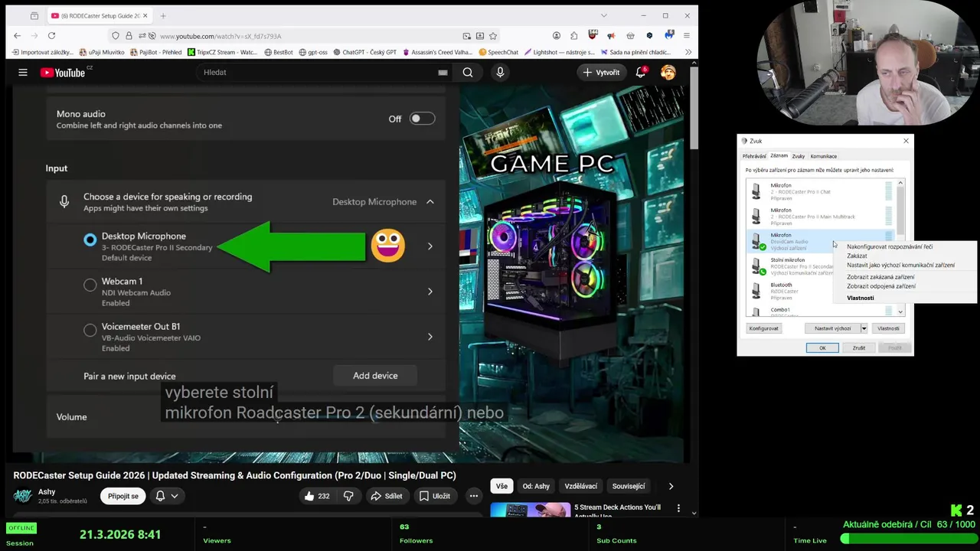The width and height of the screenshot is (980, 551).
Task: Close the RODECaster Setup Guide tab
Action: [147, 15]
